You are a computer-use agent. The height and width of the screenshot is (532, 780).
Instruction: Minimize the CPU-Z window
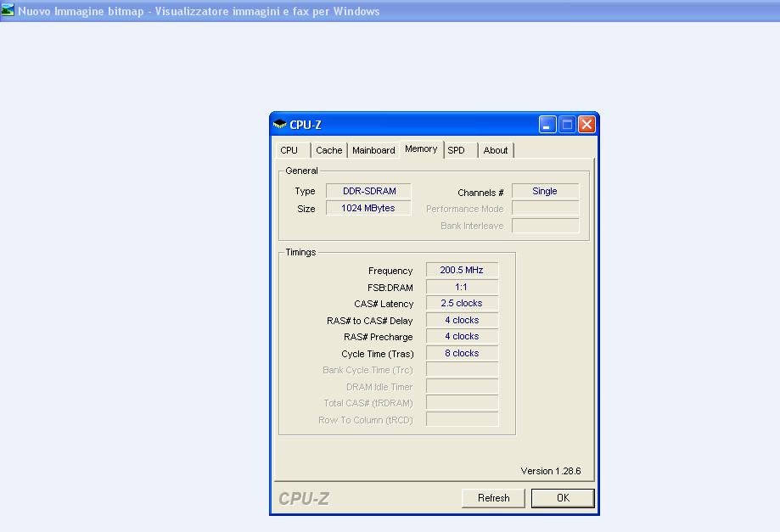pyautogui.click(x=547, y=124)
